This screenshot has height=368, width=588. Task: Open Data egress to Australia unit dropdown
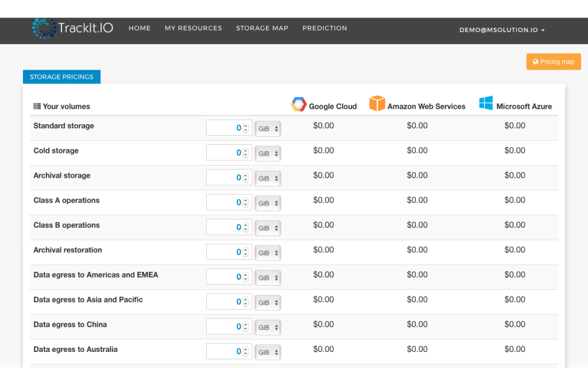[268, 352]
